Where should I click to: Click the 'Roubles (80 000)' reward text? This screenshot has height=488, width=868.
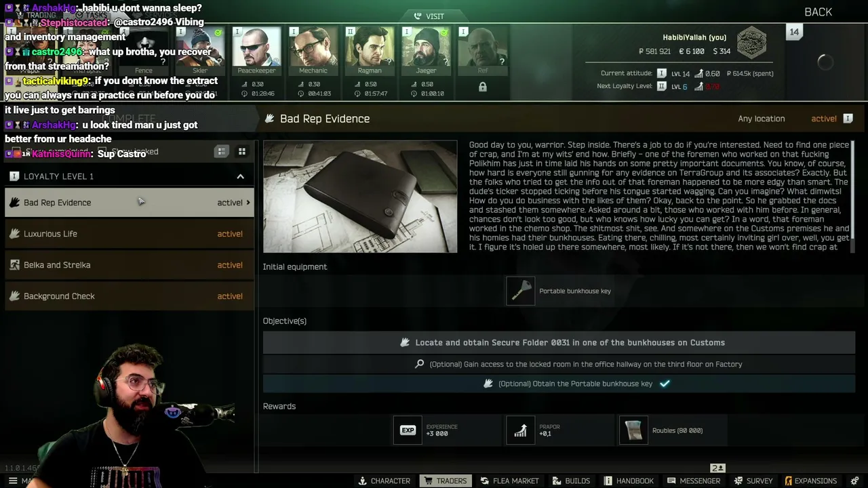coord(677,430)
